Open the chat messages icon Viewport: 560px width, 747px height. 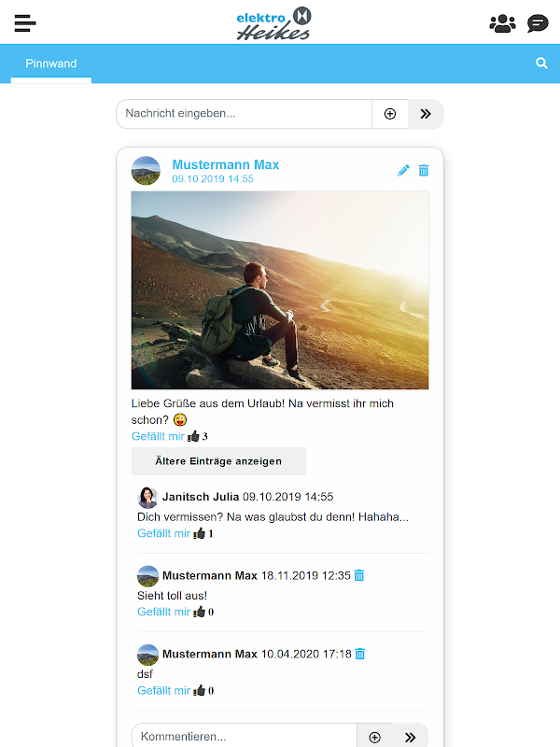click(538, 22)
